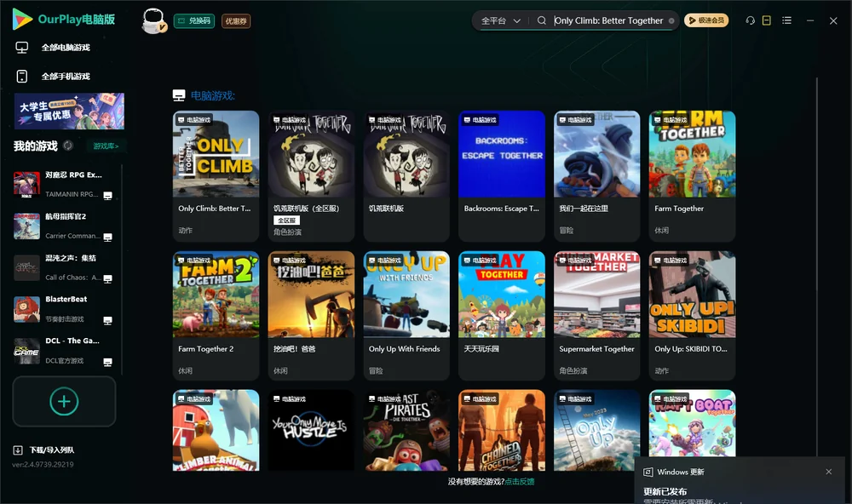
Task: Open the Only Up With Friends card
Action: pos(406,316)
